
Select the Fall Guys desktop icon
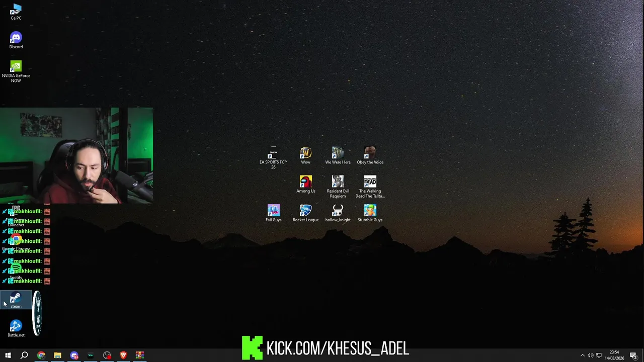pyautogui.click(x=273, y=213)
